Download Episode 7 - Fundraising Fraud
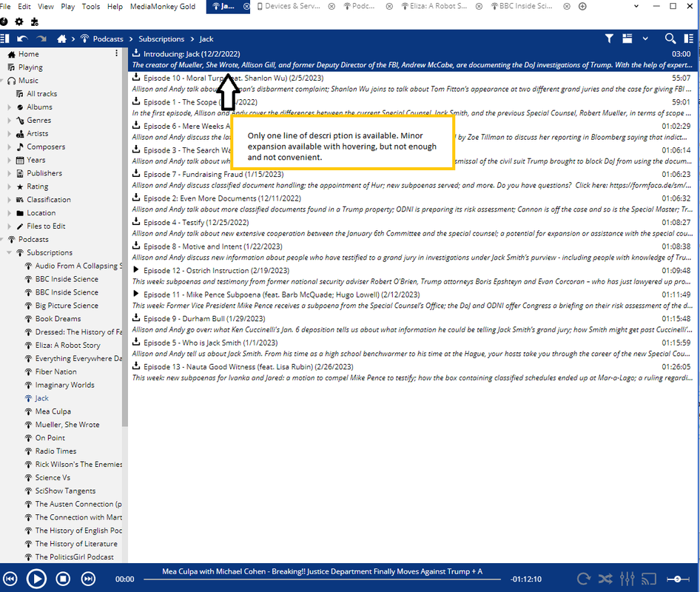The image size is (700, 592). tap(136, 174)
